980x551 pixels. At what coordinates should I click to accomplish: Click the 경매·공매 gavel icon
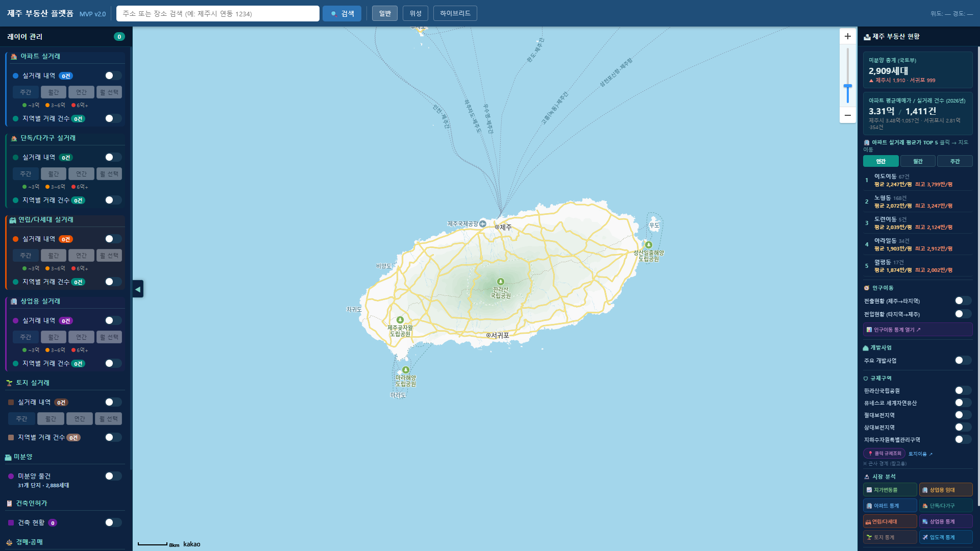point(9,542)
